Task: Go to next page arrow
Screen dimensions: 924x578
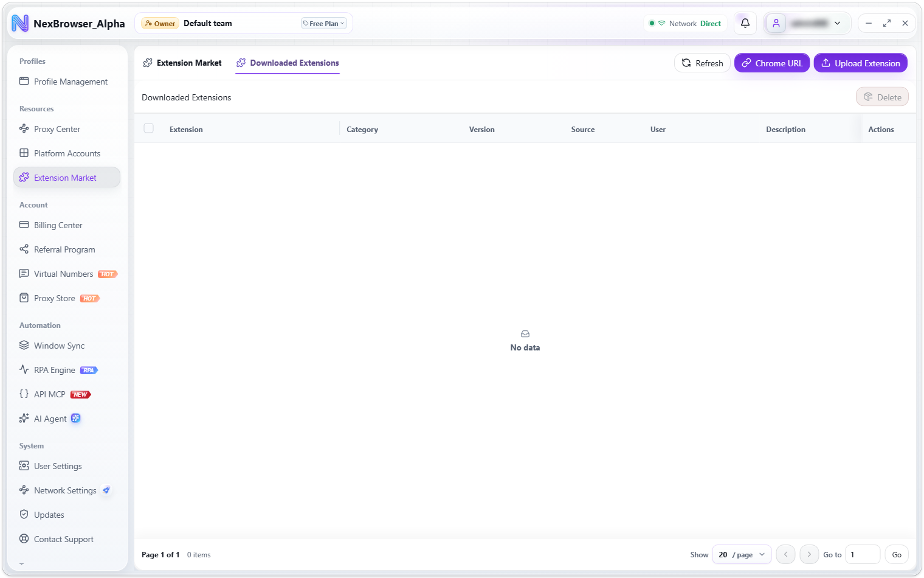Action: (x=809, y=554)
